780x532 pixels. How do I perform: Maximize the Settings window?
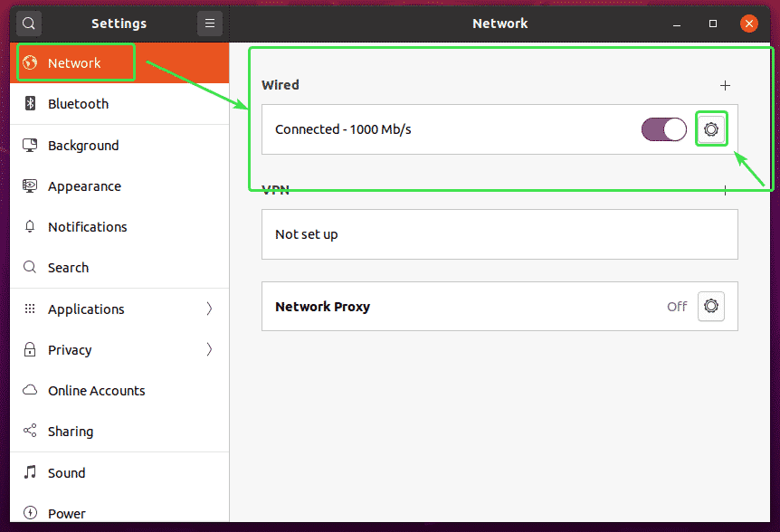tap(713, 24)
